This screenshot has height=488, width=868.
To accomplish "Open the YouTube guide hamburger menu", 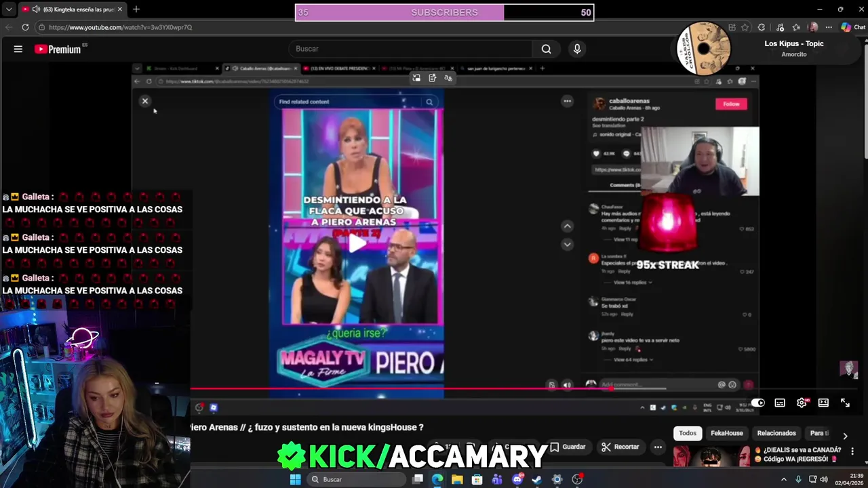I will click(x=18, y=49).
